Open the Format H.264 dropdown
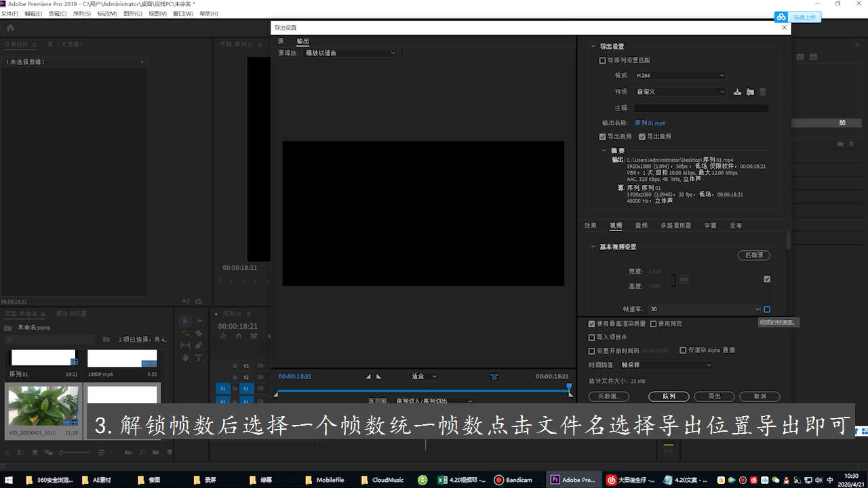The width and height of the screenshot is (868, 488). 679,75
